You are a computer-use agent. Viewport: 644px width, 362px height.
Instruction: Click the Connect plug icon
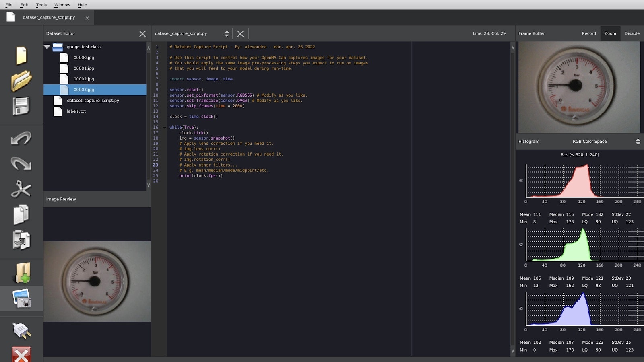point(21,331)
